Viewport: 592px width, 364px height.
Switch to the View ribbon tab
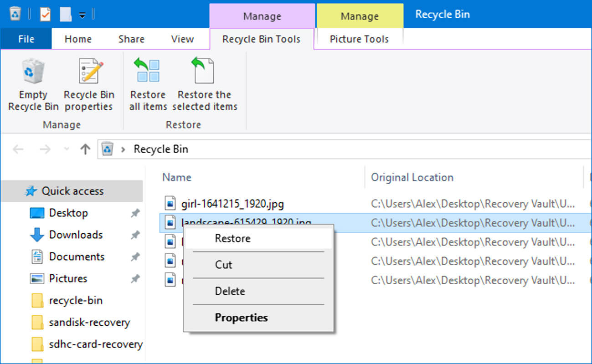point(182,39)
